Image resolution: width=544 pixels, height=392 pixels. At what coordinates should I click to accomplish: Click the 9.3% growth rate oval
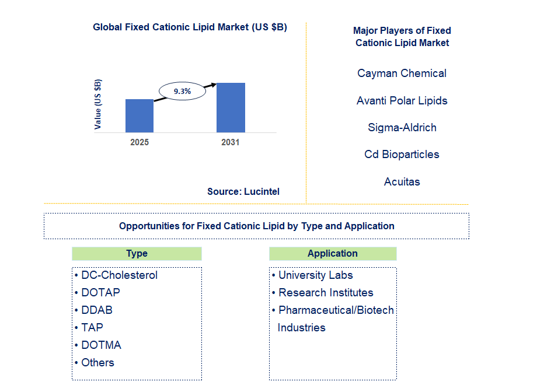point(182,91)
